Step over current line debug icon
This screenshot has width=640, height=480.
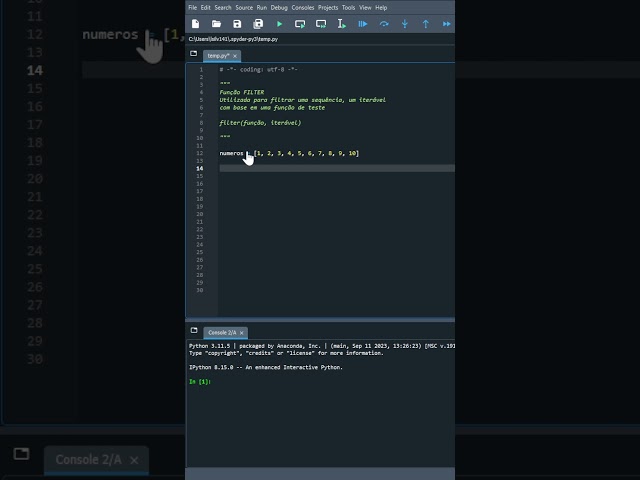click(x=384, y=24)
